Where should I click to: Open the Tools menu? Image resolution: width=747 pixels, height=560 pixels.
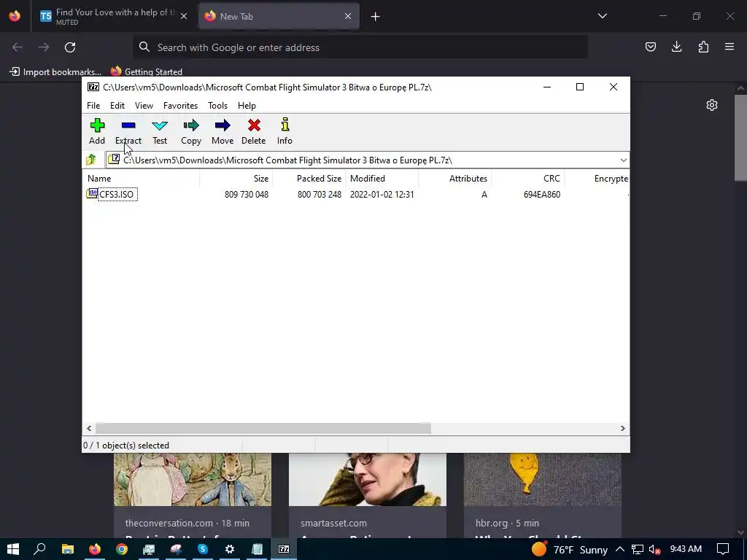coord(217,106)
